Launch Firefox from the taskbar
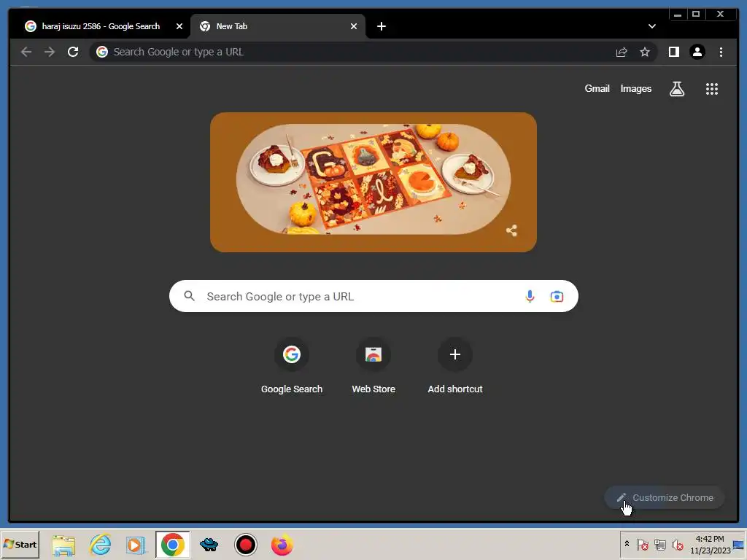This screenshot has height=560, width=747. [282, 545]
